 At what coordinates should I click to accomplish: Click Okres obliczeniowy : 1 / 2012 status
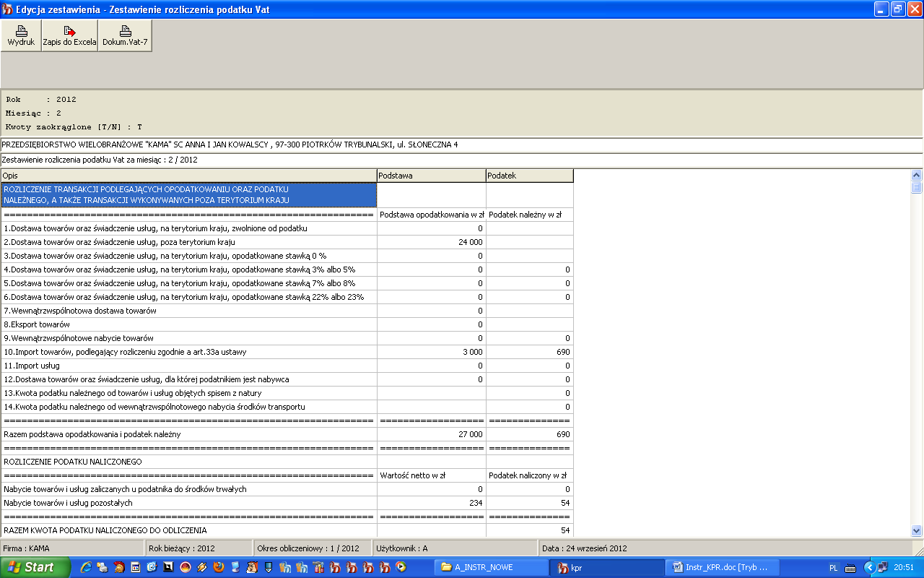coord(312,548)
